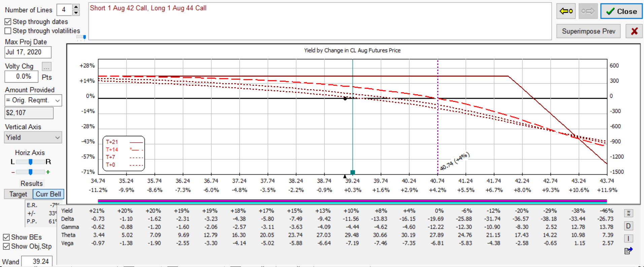Image resolution: width=644 pixels, height=267 pixels.
Task: Click the T+21 legend entry
Action: coord(124,142)
